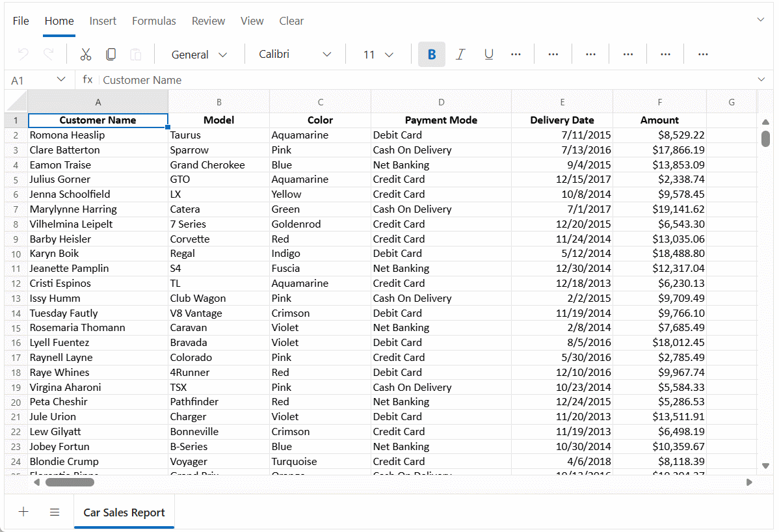Open the File menu
The width and height of the screenshot is (779, 532).
tap(21, 21)
